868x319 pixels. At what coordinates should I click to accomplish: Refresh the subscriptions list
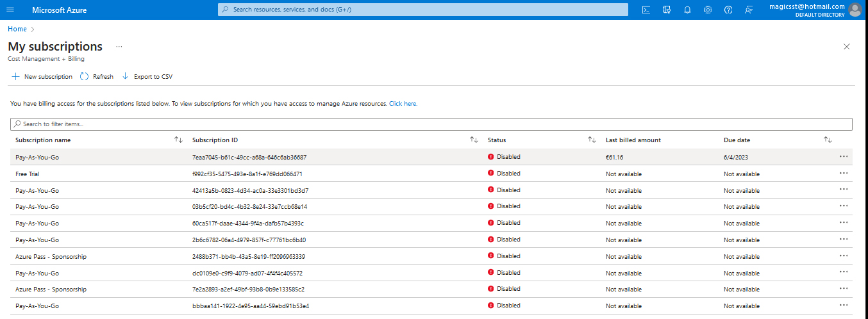[x=97, y=77]
